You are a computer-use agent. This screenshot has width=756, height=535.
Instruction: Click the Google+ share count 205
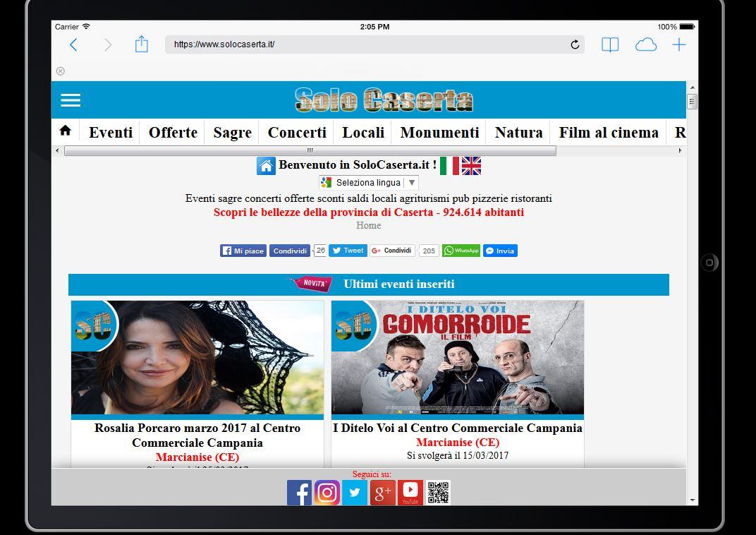(x=429, y=251)
